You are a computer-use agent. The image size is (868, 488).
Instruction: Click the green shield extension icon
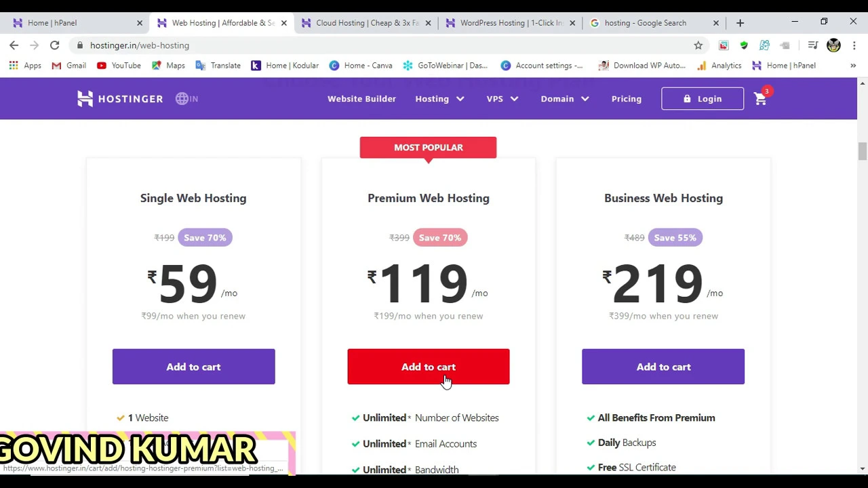point(744,45)
